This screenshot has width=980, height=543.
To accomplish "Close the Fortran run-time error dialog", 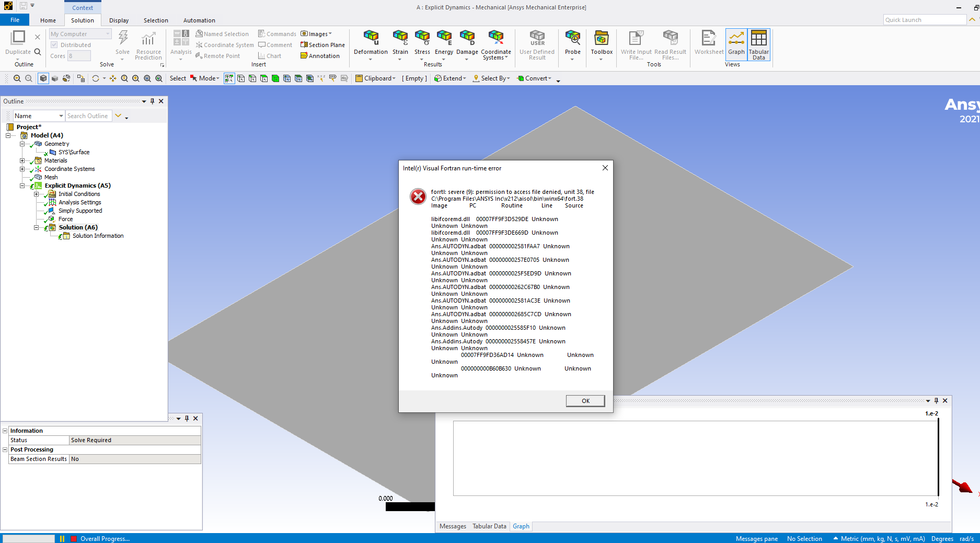I will pos(605,168).
